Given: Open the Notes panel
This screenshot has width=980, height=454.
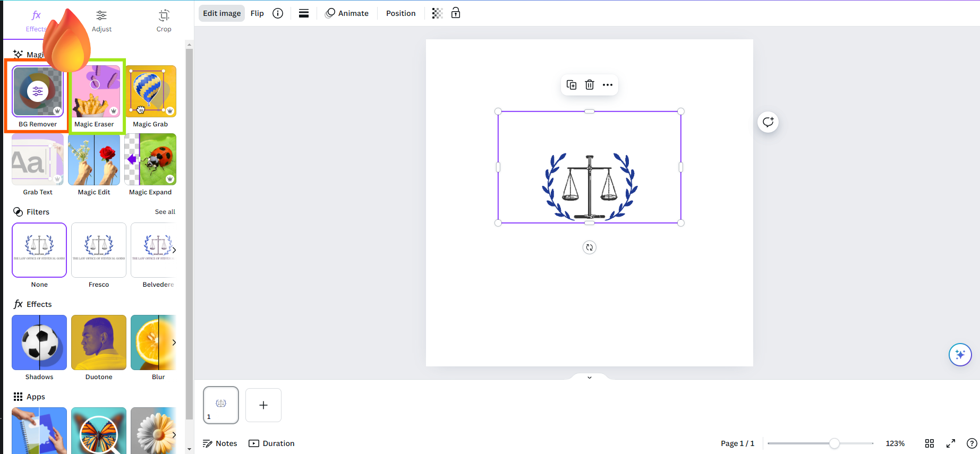Looking at the screenshot, I should click(x=220, y=443).
